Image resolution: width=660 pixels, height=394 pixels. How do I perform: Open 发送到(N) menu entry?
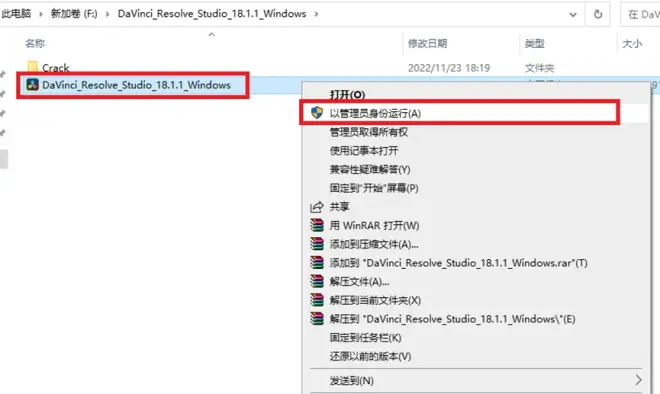point(351,381)
